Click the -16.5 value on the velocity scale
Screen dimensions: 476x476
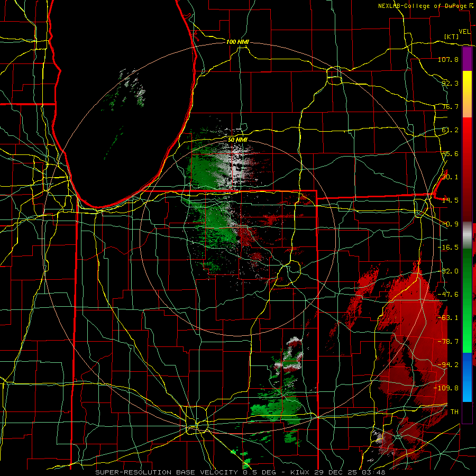click(448, 248)
